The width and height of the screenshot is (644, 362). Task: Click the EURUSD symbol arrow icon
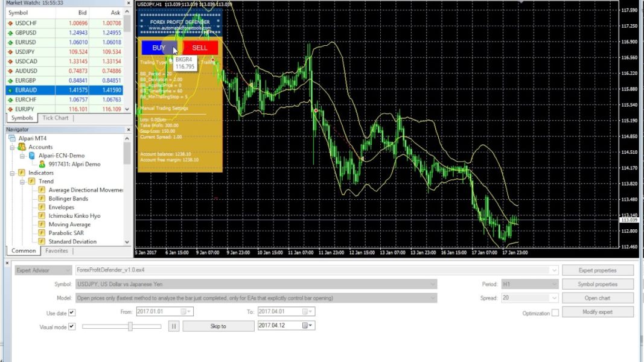10,42
